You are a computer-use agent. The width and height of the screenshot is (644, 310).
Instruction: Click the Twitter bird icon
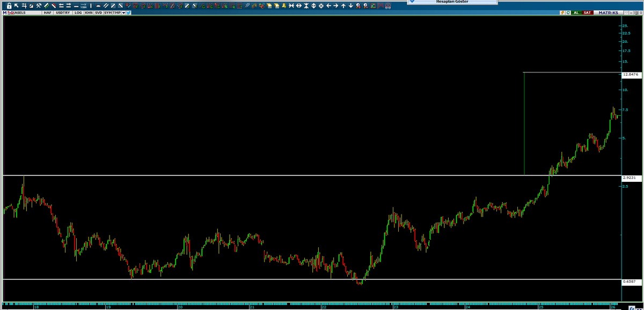coord(129,12)
